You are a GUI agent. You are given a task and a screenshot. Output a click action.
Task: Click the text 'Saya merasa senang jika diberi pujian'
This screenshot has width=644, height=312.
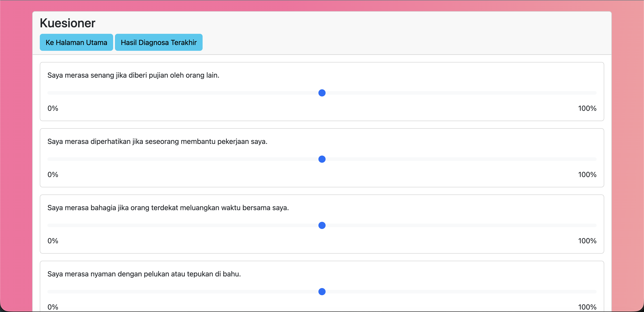point(133,75)
